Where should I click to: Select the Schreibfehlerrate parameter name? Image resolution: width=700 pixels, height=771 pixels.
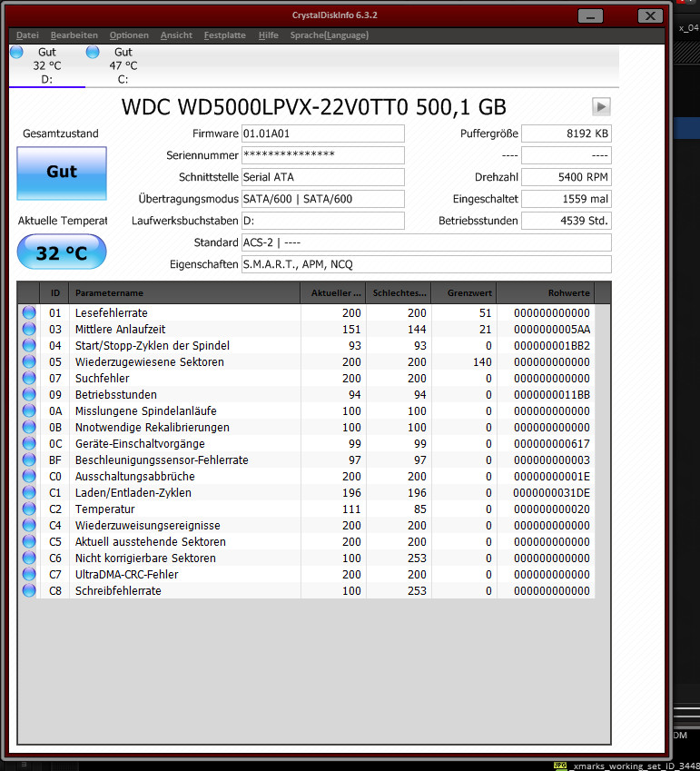[118, 590]
